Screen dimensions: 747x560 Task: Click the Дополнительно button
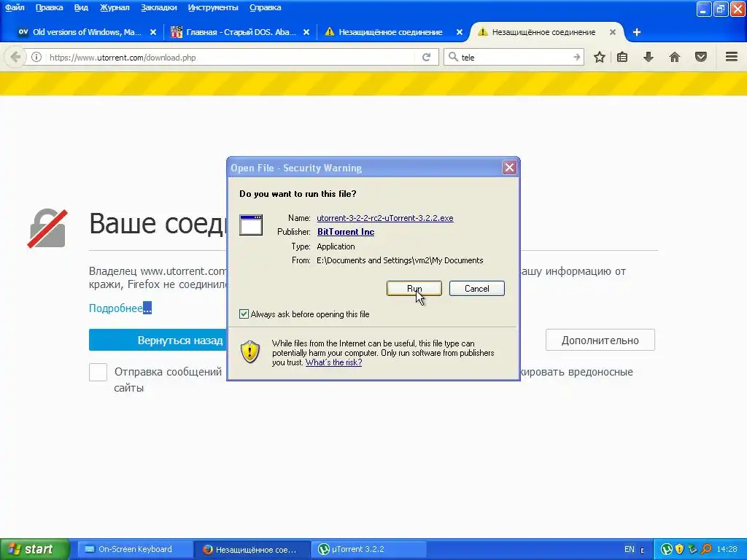(x=600, y=340)
